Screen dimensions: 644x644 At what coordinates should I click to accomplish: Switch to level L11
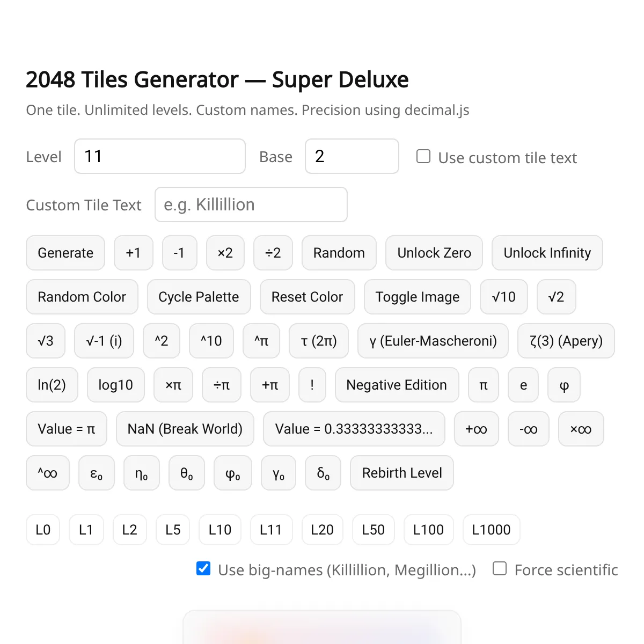click(x=271, y=530)
